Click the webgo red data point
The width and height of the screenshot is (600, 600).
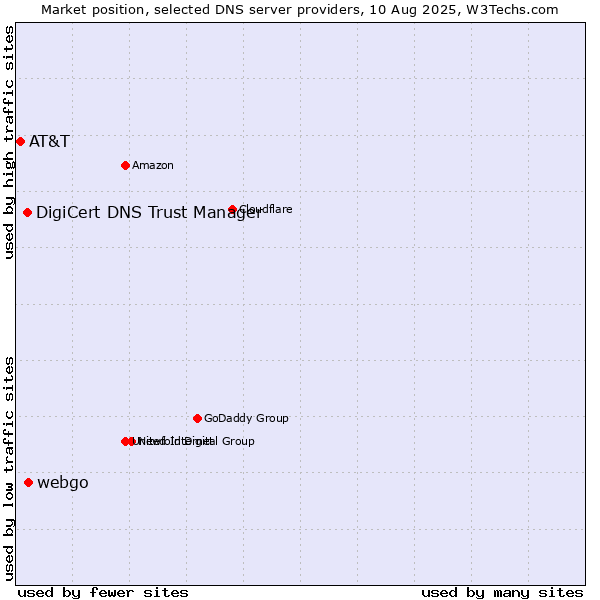coord(28,482)
